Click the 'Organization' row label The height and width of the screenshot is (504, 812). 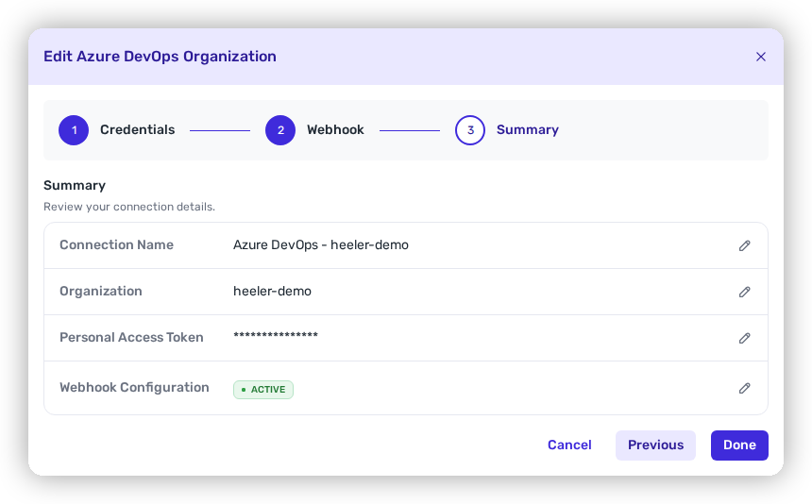pyautogui.click(x=100, y=292)
